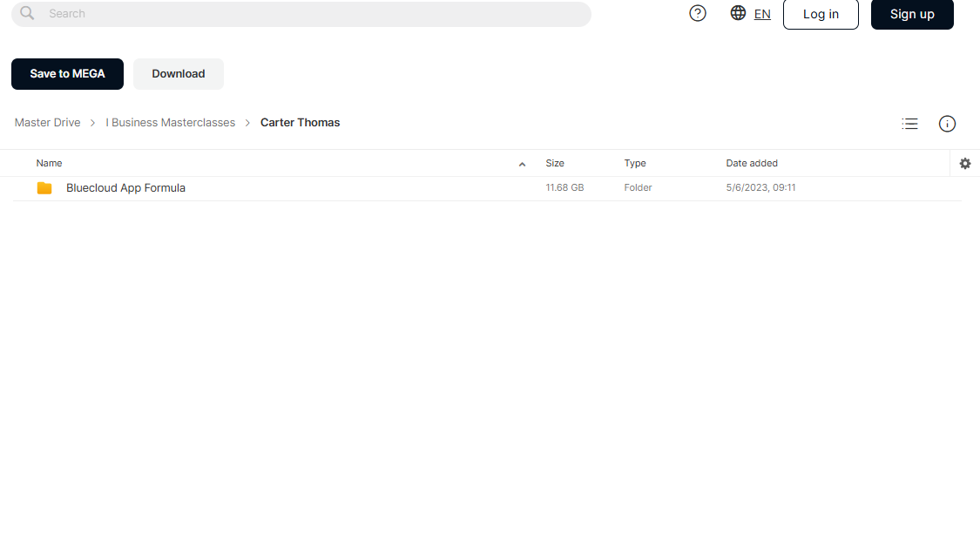This screenshot has height=542, width=980.
Task: Click the 11.68 GB size cell
Action: (x=564, y=187)
